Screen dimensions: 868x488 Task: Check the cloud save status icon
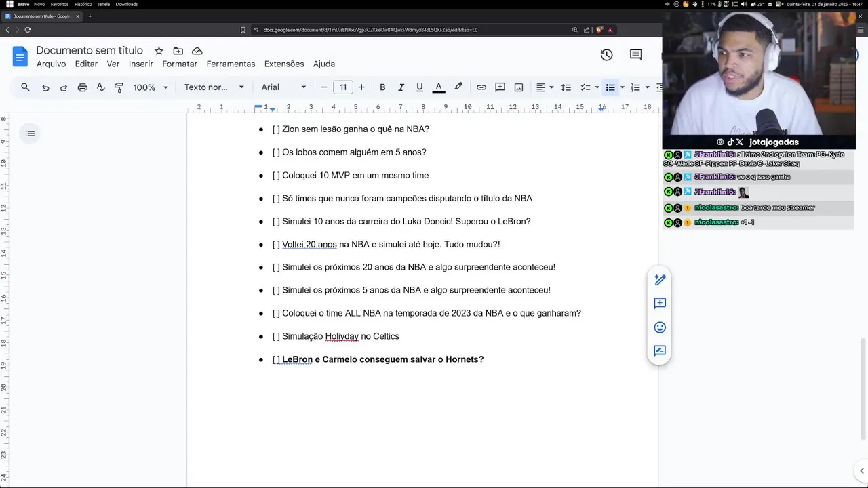pos(197,51)
